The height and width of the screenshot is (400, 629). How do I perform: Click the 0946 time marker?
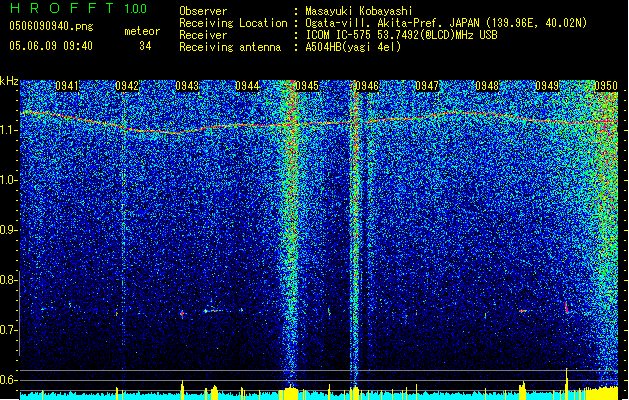pyautogui.click(x=367, y=86)
